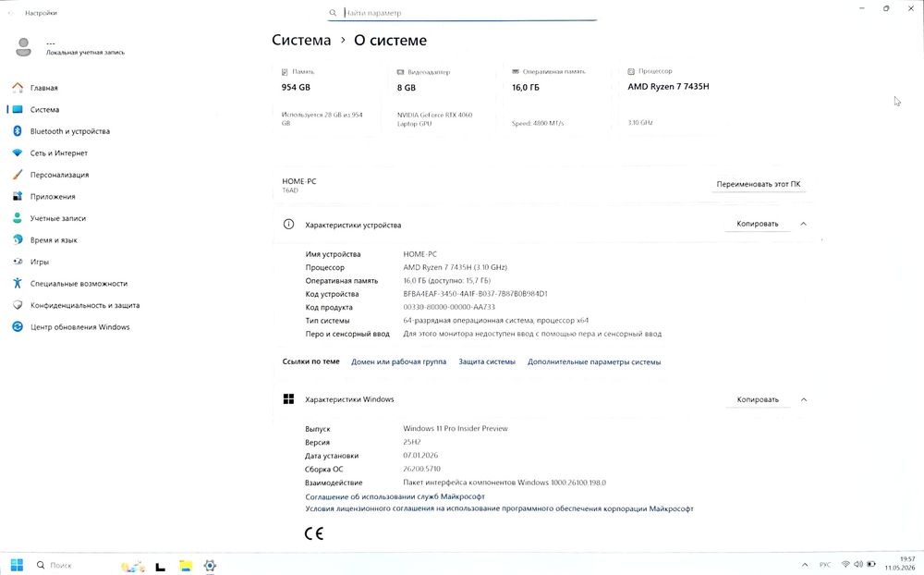
Task: Click the version value 25H2
Action: pyautogui.click(x=412, y=442)
